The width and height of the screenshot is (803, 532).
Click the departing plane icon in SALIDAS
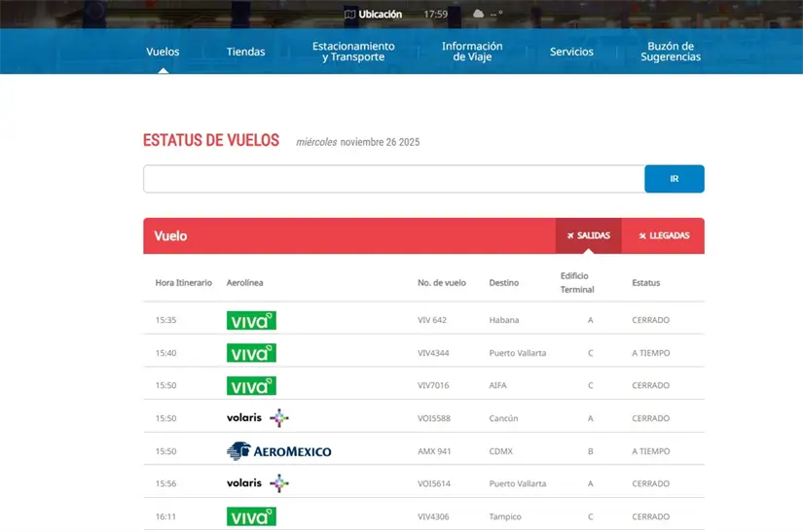point(570,235)
